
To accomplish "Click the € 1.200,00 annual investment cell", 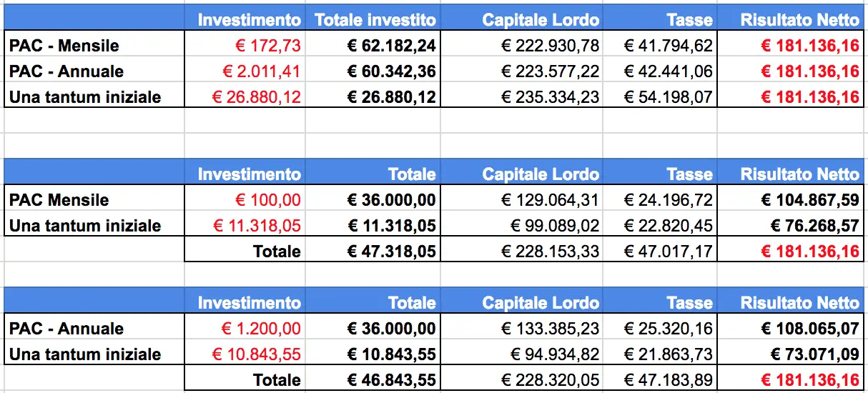I will pos(245,329).
